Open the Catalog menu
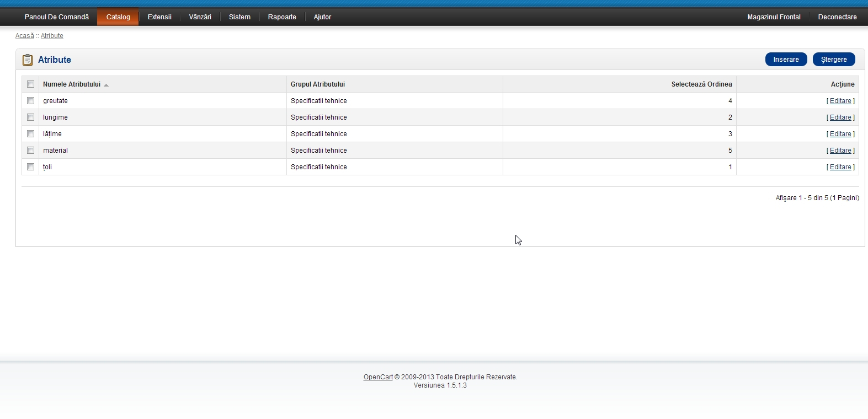 point(118,17)
